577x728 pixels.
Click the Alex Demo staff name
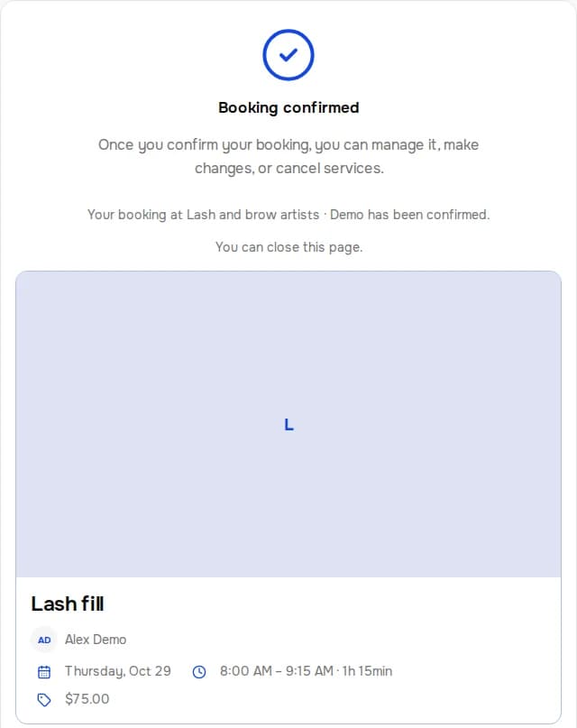click(96, 640)
